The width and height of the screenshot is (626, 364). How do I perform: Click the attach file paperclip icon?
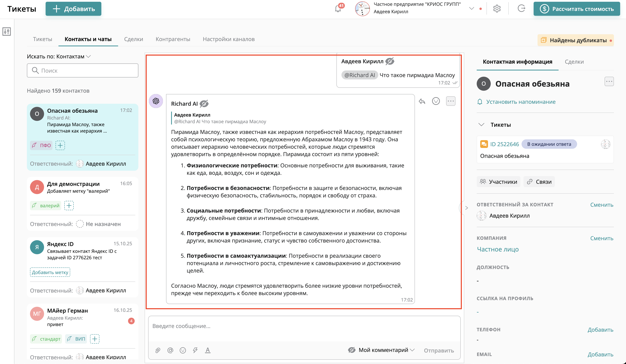click(x=158, y=350)
